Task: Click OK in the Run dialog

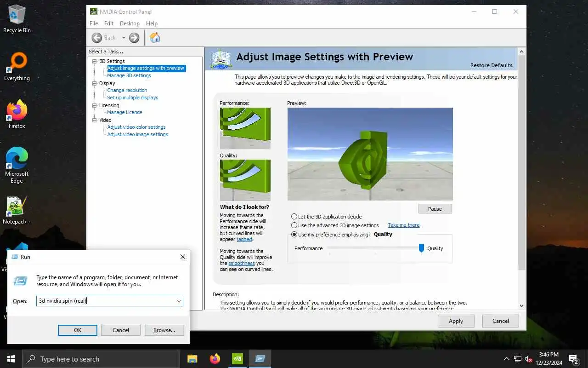Action: [78, 330]
